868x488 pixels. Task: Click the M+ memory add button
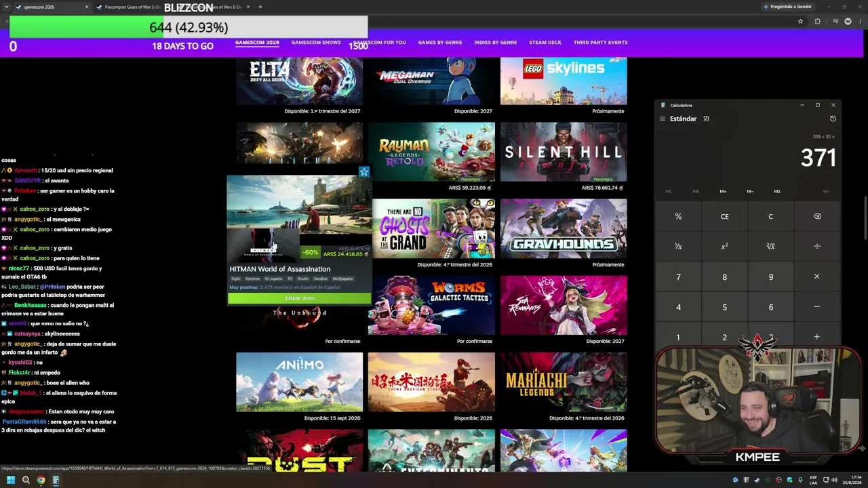(x=723, y=191)
